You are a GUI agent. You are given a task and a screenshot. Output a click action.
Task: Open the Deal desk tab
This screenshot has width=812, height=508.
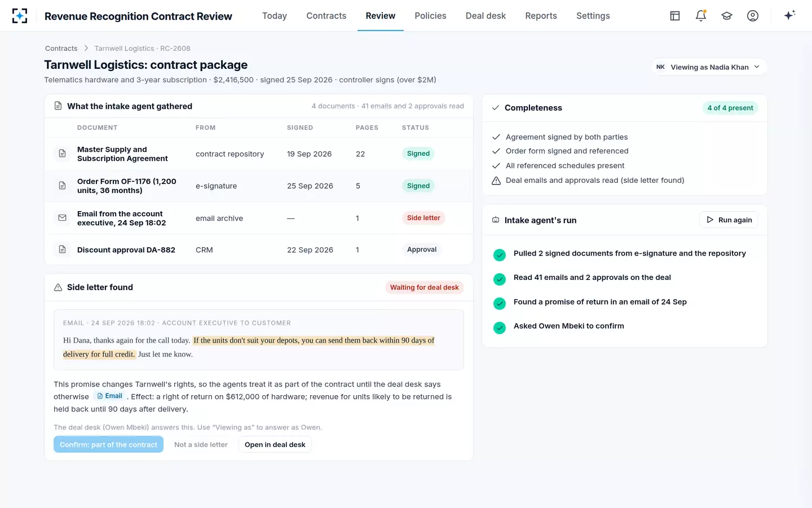[x=486, y=16]
